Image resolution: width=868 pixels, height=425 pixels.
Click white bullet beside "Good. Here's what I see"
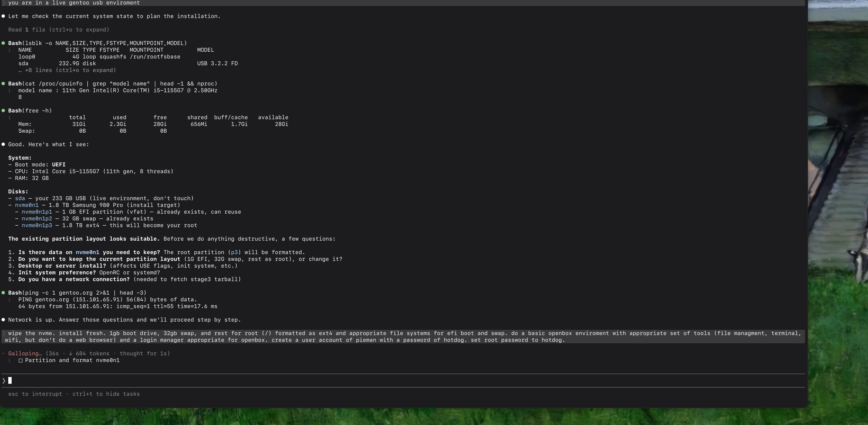click(x=3, y=144)
